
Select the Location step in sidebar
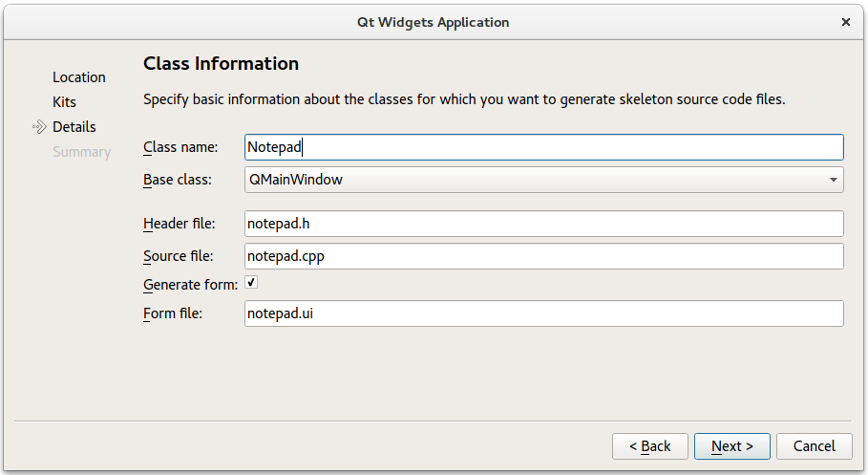(x=79, y=77)
